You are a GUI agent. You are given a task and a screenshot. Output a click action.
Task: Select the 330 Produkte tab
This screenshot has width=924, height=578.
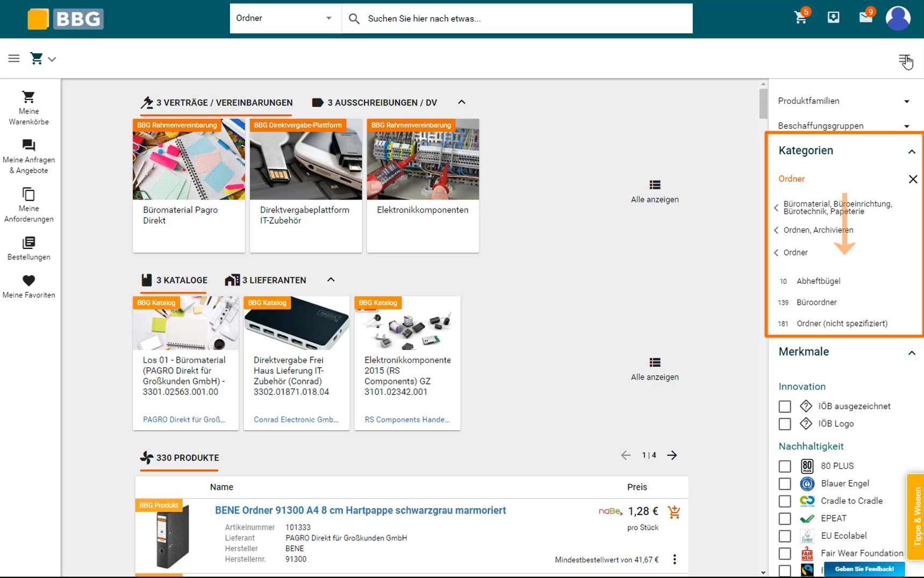point(180,458)
